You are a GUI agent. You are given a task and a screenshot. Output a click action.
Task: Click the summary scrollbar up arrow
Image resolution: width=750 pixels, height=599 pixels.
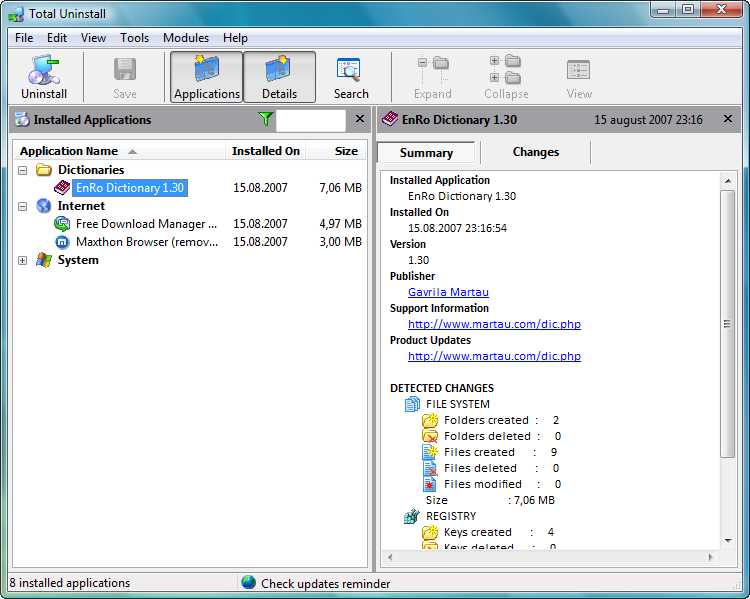pyautogui.click(x=728, y=181)
